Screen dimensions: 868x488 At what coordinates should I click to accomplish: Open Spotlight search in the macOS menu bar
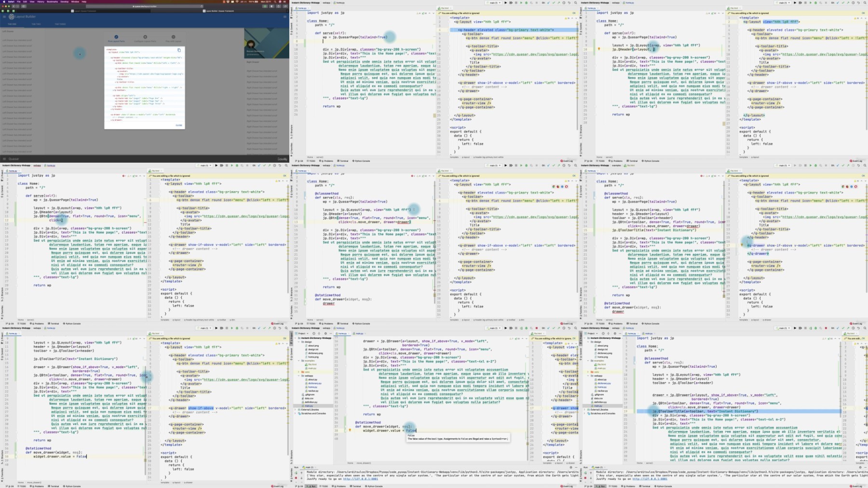pos(275,1)
